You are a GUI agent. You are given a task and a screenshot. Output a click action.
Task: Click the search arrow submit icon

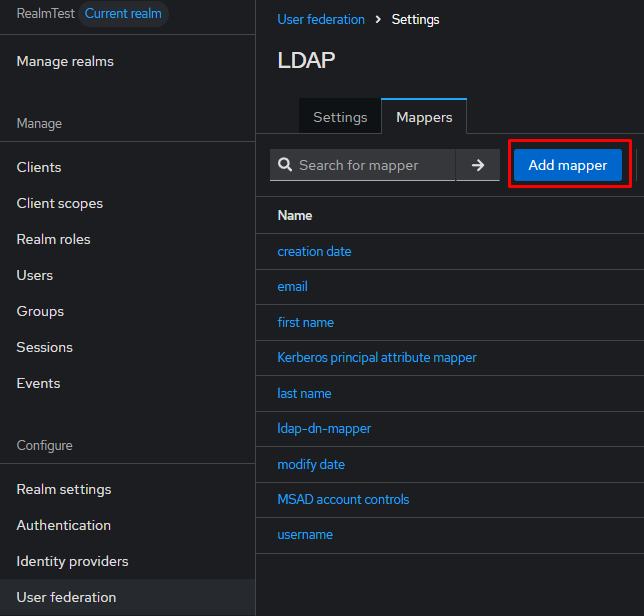pyautogui.click(x=478, y=165)
